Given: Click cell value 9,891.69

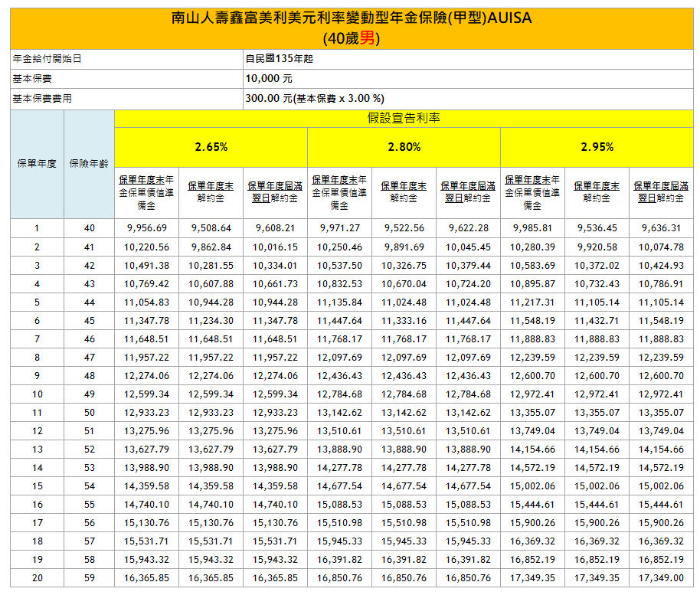Looking at the screenshot, I should tap(404, 247).
